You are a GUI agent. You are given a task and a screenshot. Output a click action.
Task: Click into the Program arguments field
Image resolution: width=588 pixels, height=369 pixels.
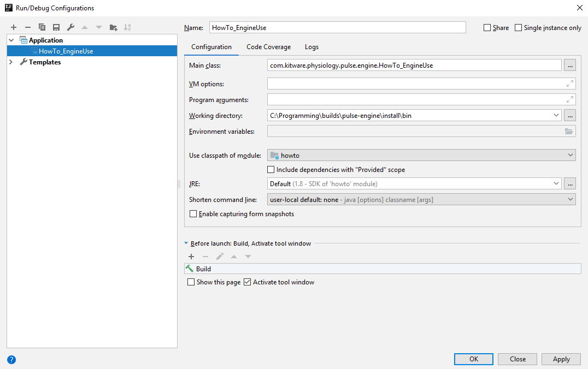click(415, 100)
